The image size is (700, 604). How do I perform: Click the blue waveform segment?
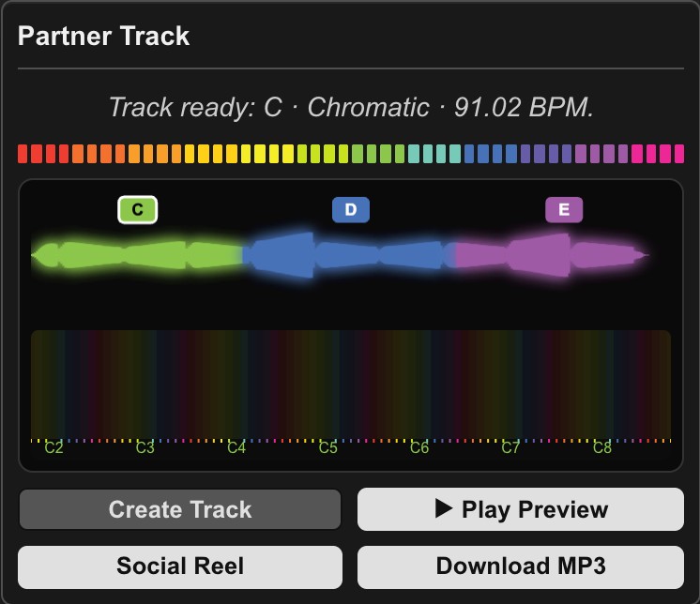(x=349, y=255)
